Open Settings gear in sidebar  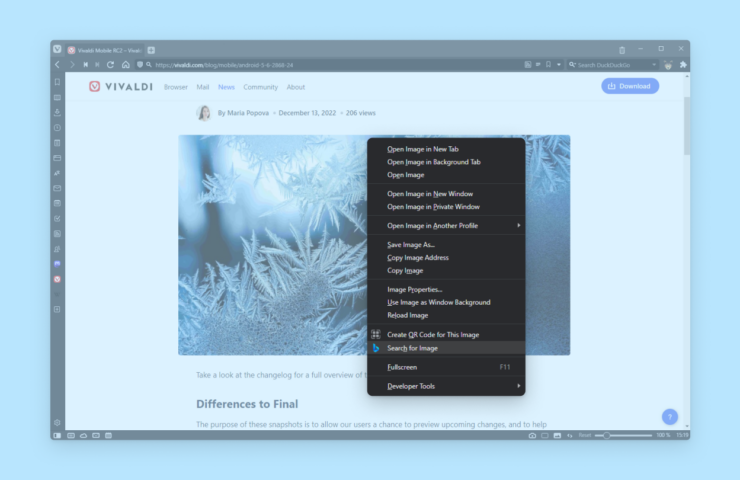coord(57,422)
